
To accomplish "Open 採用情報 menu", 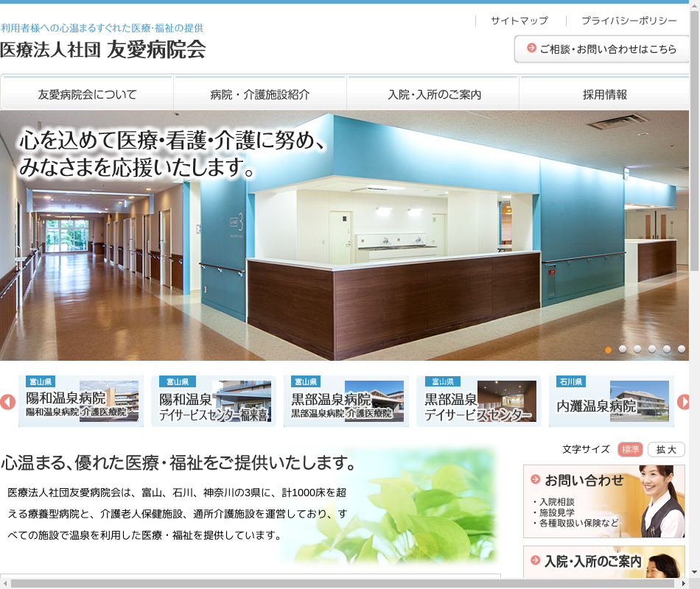I will pos(604,94).
